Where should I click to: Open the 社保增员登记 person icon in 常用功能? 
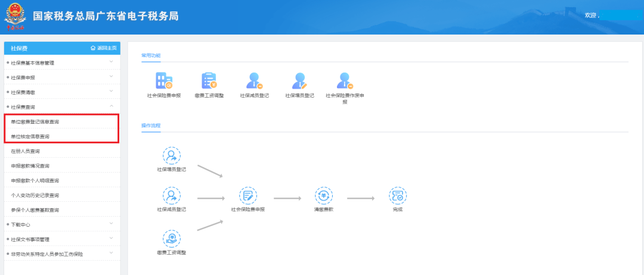[x=299, y=81]
